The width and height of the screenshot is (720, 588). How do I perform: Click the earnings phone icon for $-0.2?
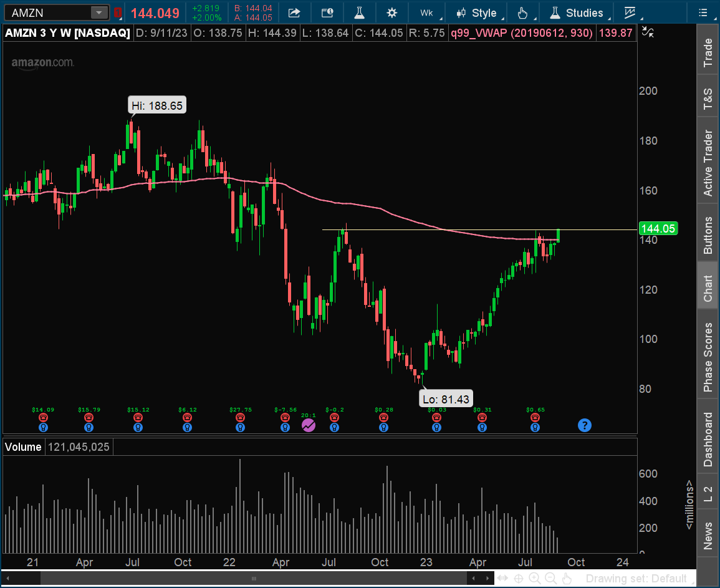pos(334,418)
